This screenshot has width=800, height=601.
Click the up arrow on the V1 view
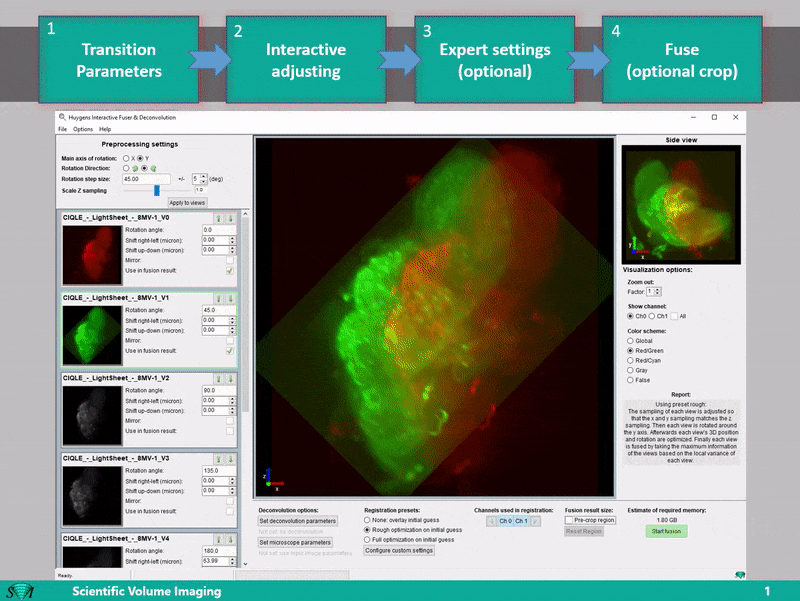(x=219, y=298)
